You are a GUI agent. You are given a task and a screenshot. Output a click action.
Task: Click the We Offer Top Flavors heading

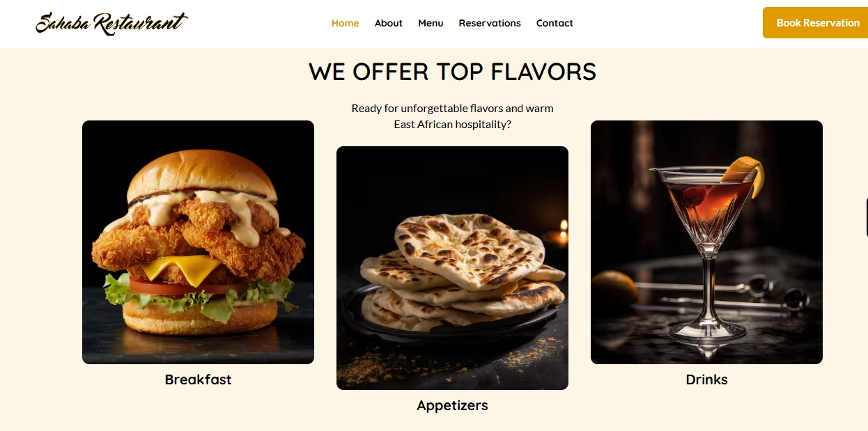(452, 72)
